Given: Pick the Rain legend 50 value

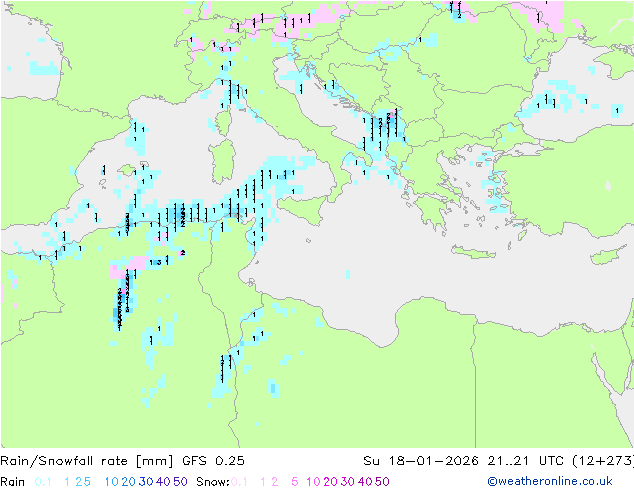Looking at the screenshot, I should [180, 482].
